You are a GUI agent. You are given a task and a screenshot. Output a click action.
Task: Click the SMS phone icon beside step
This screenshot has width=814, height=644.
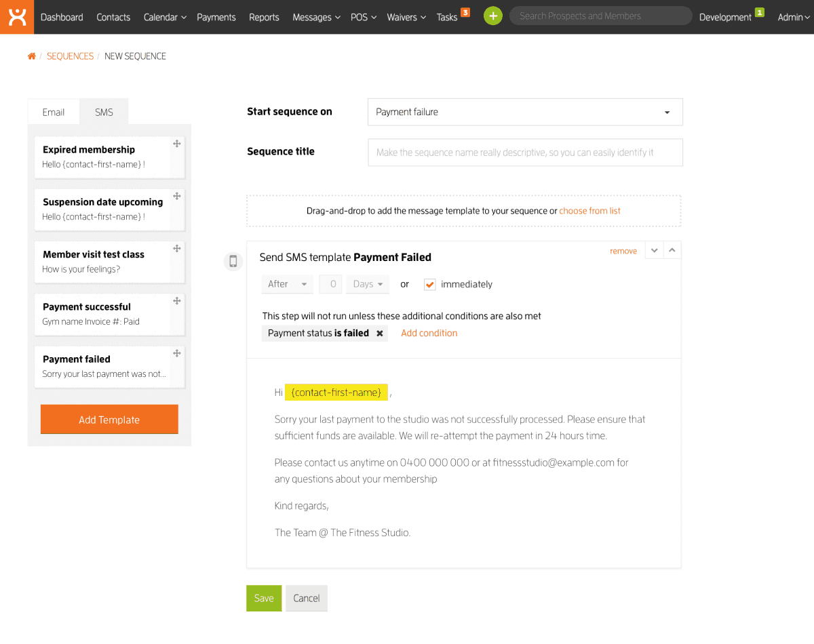233,261
